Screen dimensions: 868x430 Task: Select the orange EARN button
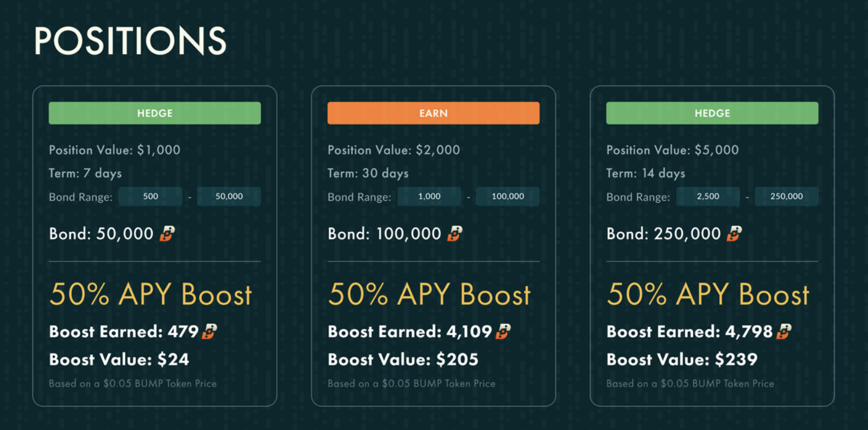point(433,113)
